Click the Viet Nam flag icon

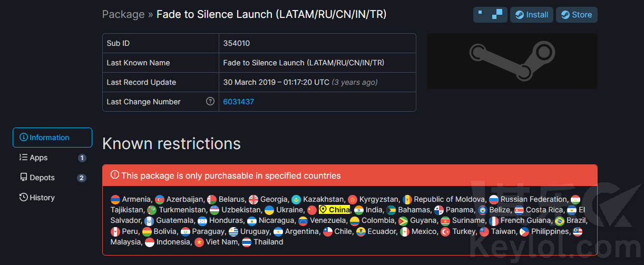tap(199, 242)
